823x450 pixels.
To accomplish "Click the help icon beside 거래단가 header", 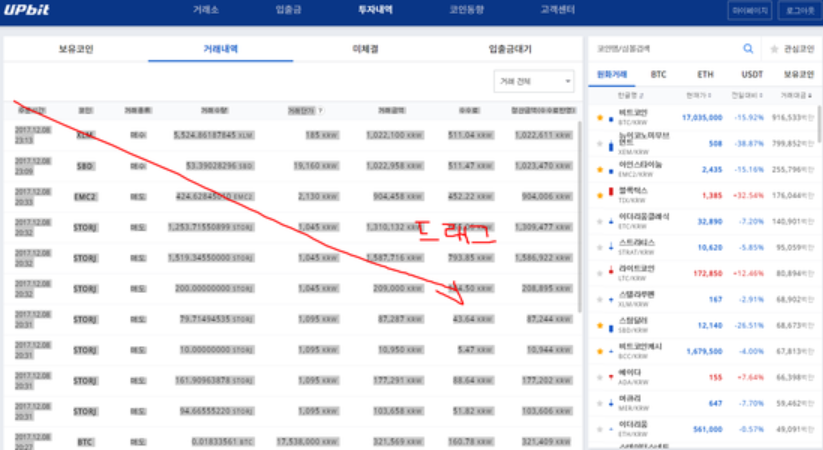I will [320, 110].
